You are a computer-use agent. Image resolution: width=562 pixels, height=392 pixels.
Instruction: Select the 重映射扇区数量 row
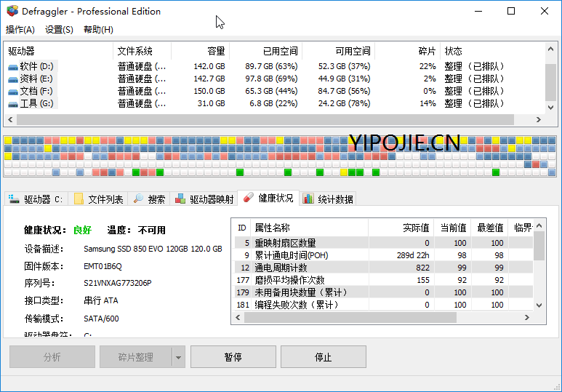coord(383,243)
